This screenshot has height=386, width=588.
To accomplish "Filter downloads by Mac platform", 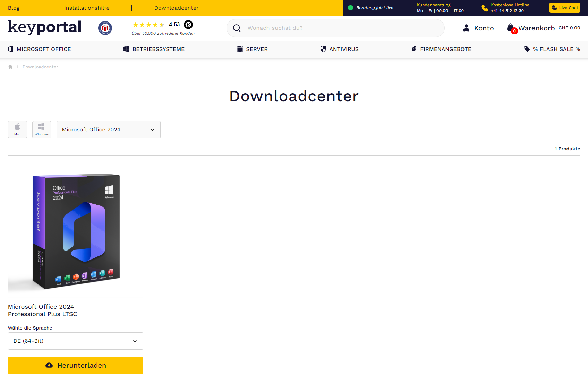I will point(17,130).
